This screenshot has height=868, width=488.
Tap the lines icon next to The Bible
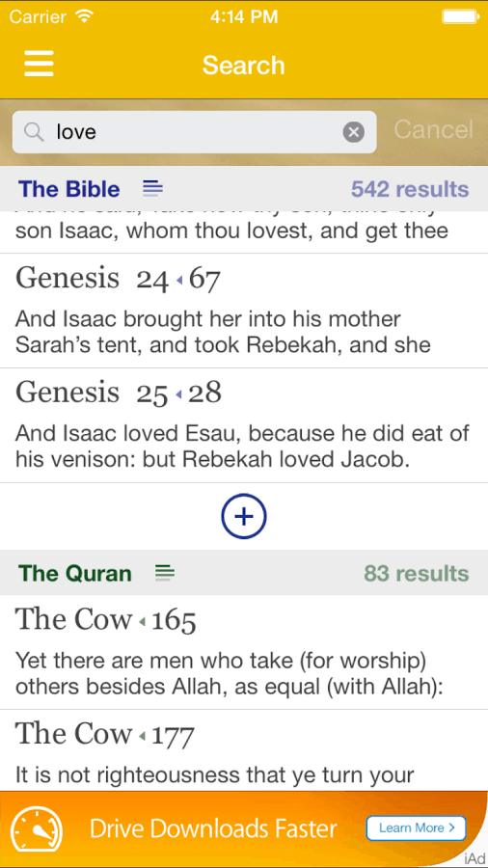point(152,189)
